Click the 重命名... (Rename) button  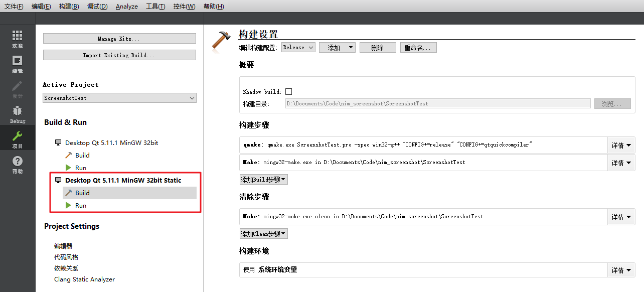(418, 48)
